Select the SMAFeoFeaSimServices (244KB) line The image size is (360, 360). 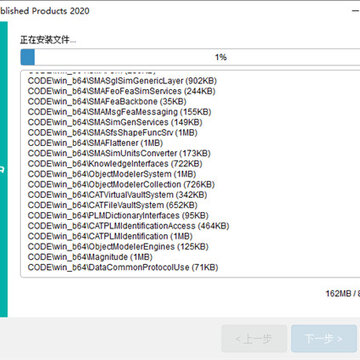click(x=121, y=91)
